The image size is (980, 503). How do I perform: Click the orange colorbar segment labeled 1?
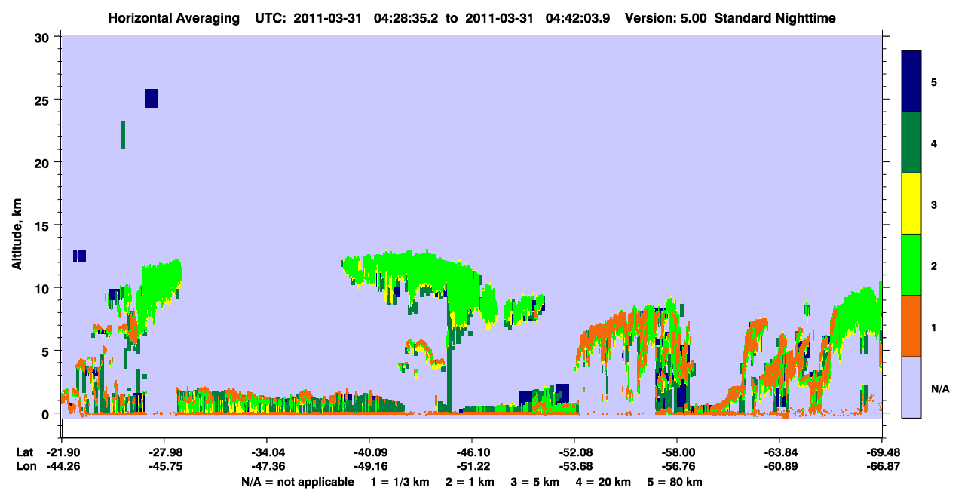911,325
